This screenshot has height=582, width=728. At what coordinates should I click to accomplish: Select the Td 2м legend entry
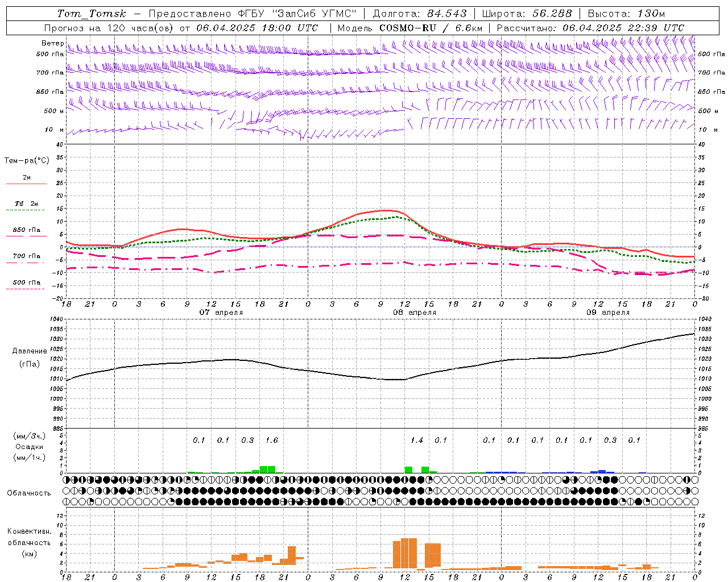tap(26, 203)
